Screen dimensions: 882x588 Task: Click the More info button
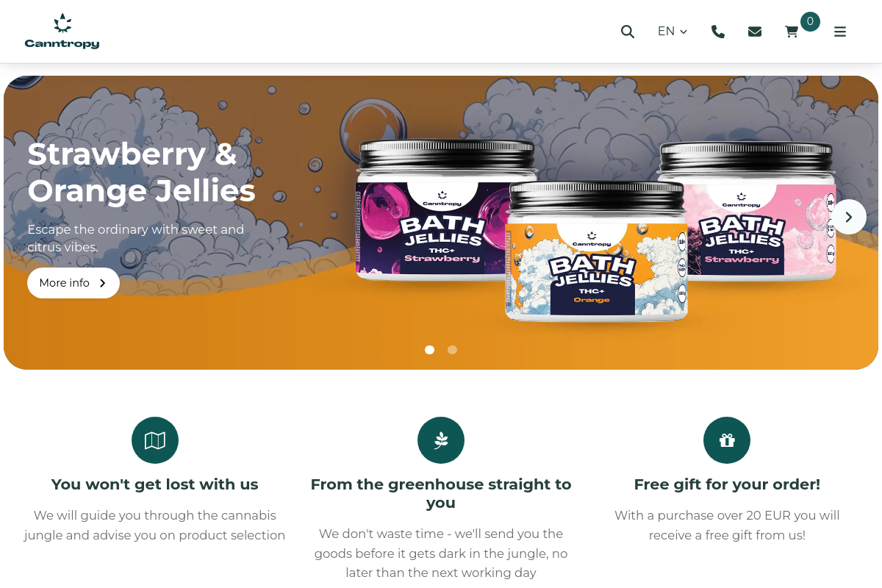click(73, 283)
